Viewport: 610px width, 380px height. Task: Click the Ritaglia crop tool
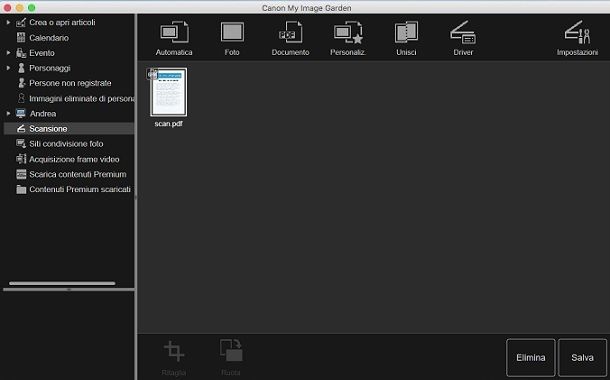coord(174,358)
